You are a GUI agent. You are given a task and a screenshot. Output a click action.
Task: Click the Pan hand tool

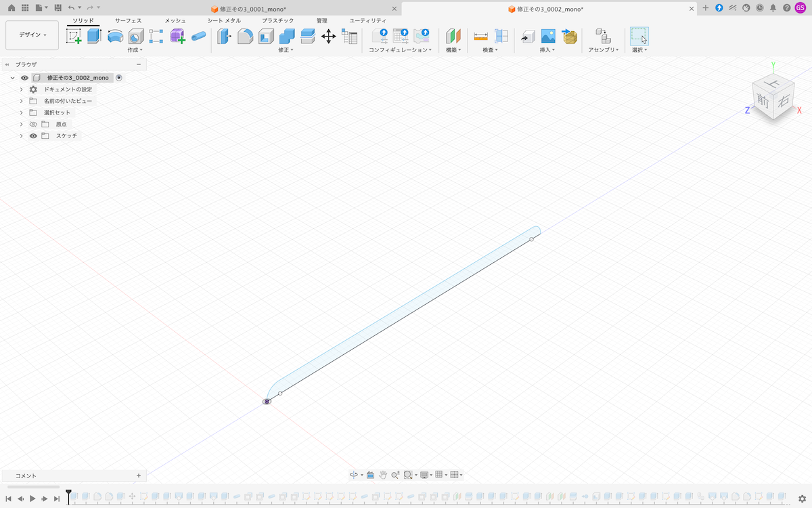tap(383, 475)
